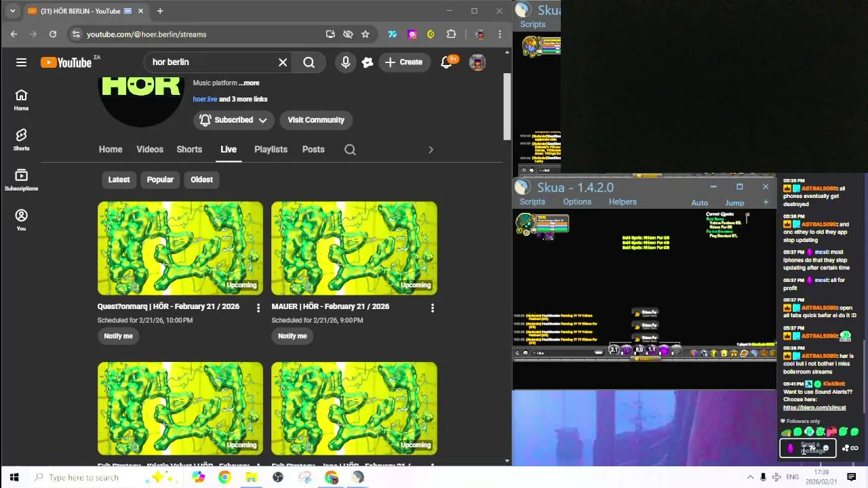
Task: Click Jump in the Skua window
Action: click(734, 203)
